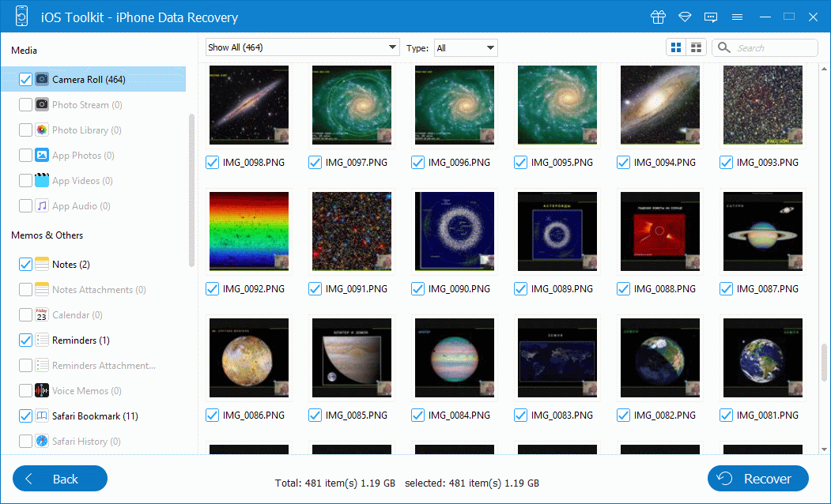Open IMG_0094.PNG Andromeda galaxy thumbnail
The image size is (831, 504).
tap(660, 105)
